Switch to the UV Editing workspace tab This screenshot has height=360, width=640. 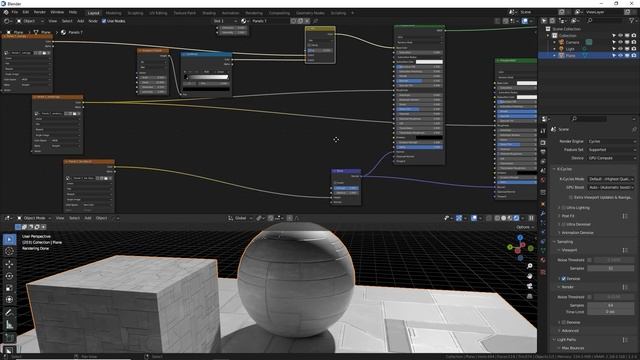point(158,13)
